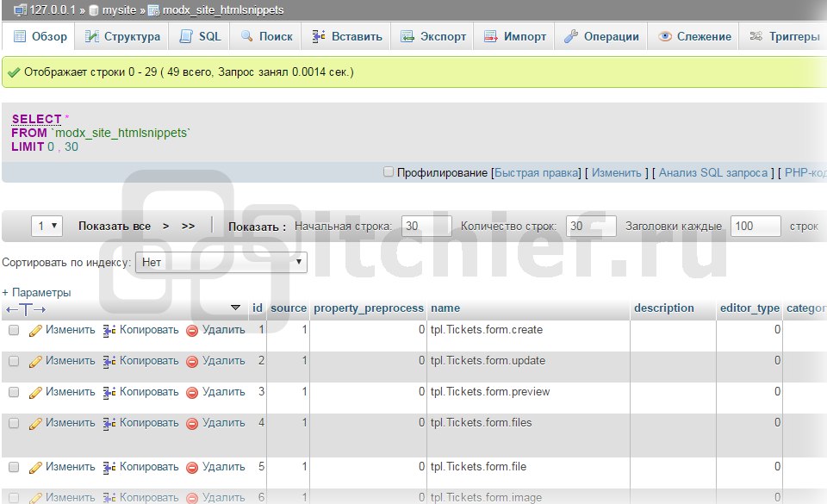This screenshot has height=504, width=827.
Task: Click edit pencil icon for tpl.Tickets.form.files
Action: pyautogui.click(x=35, y=424)
